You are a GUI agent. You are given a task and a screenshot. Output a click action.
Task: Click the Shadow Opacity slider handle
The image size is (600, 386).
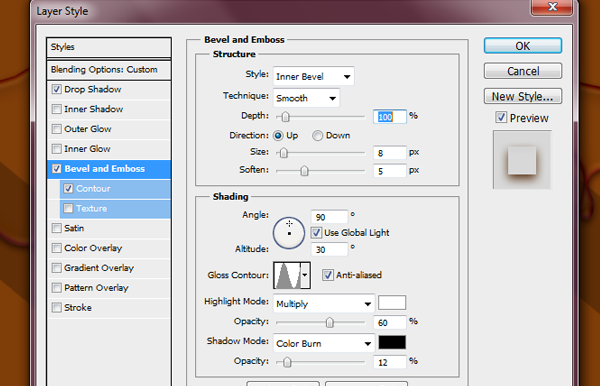coord(287,362)
